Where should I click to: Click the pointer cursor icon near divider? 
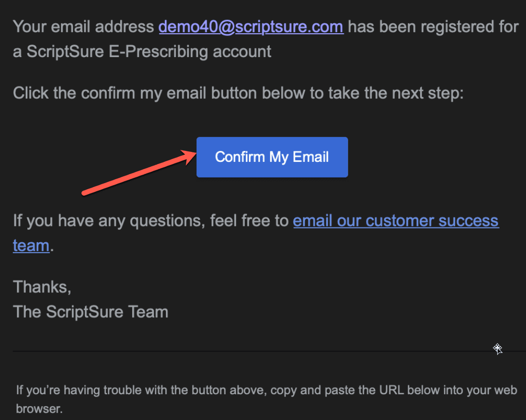(498, 349)
